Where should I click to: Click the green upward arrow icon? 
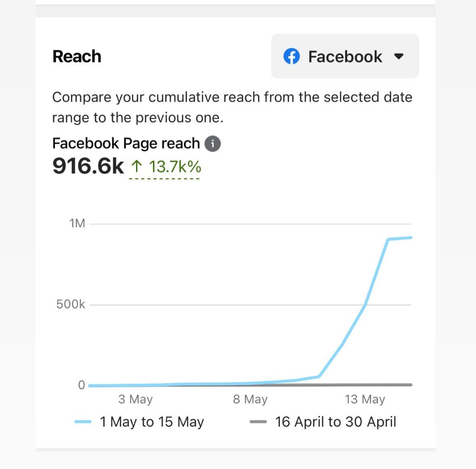[137, 166]
